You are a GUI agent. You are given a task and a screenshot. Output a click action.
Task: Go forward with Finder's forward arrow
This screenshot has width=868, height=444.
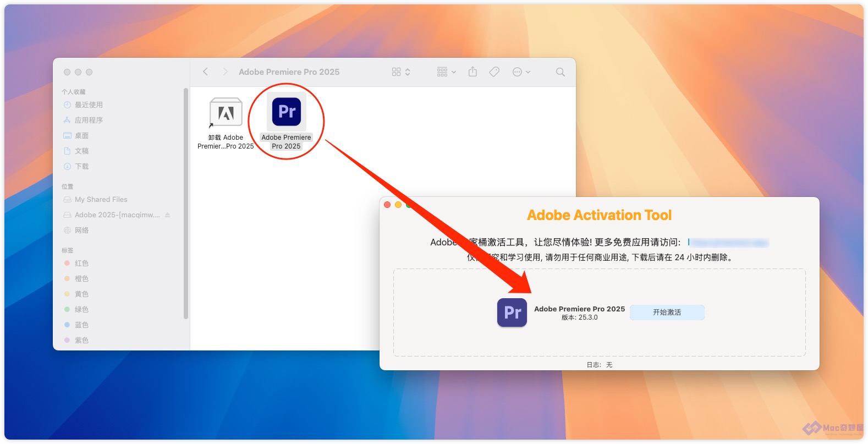pos(225,72)
